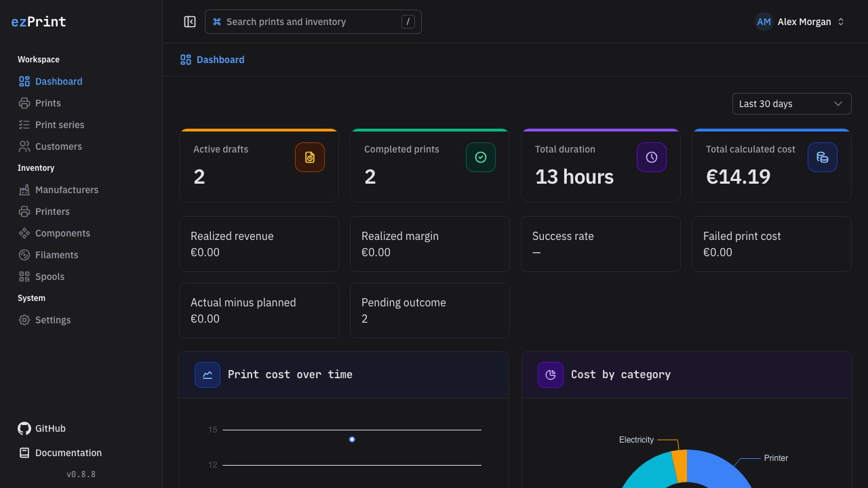This screenshot has width=868, height=488.
Task: Click the Realized revenue card
Action: pyautogui.click(x=259, y=244)
